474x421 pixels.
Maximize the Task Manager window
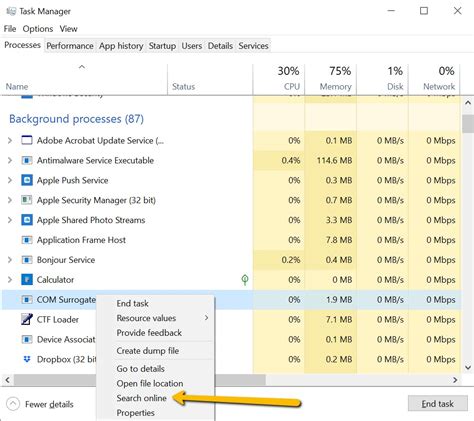click(424, 11)
